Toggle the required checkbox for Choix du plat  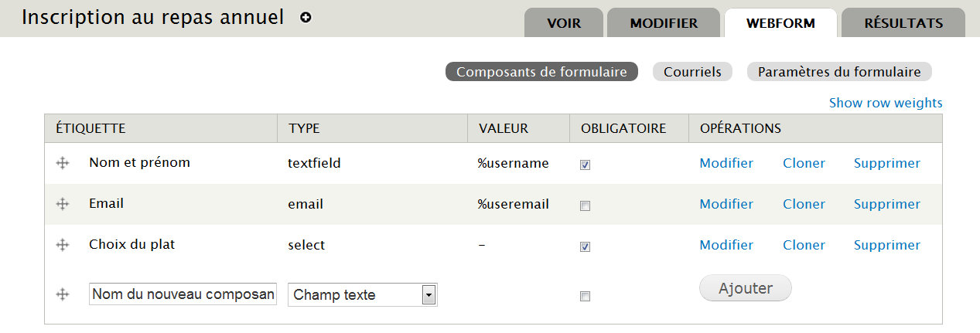[x=586, y=246]
